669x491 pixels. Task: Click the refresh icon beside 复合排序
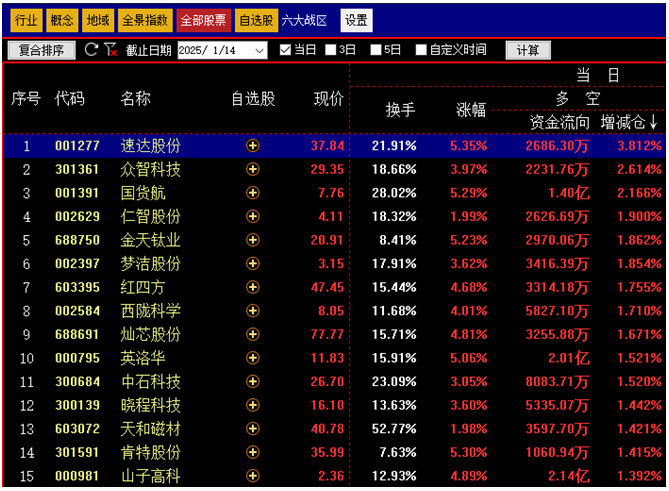click(x=91, y=50)
